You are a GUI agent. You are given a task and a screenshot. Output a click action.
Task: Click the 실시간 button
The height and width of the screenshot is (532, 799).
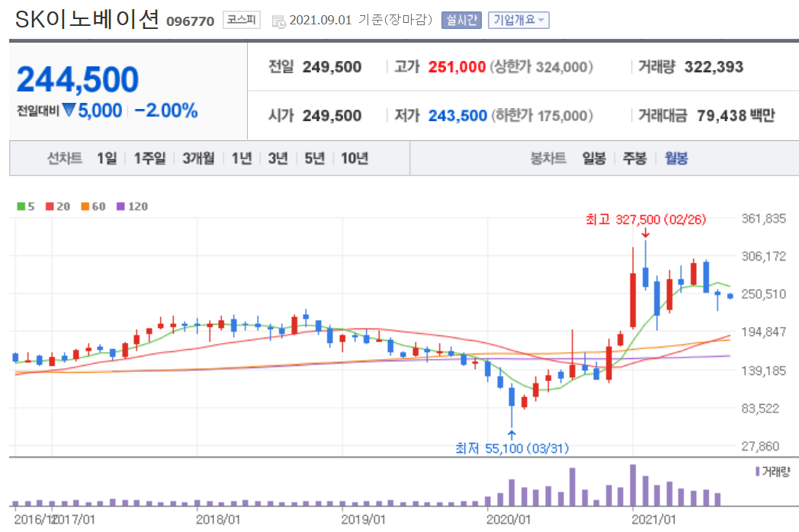coord(461,20)
